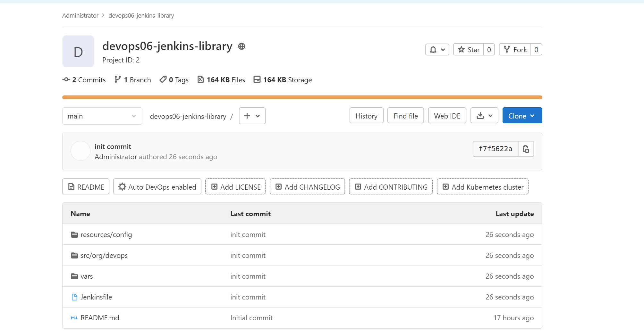Open the vars folder

87,276
